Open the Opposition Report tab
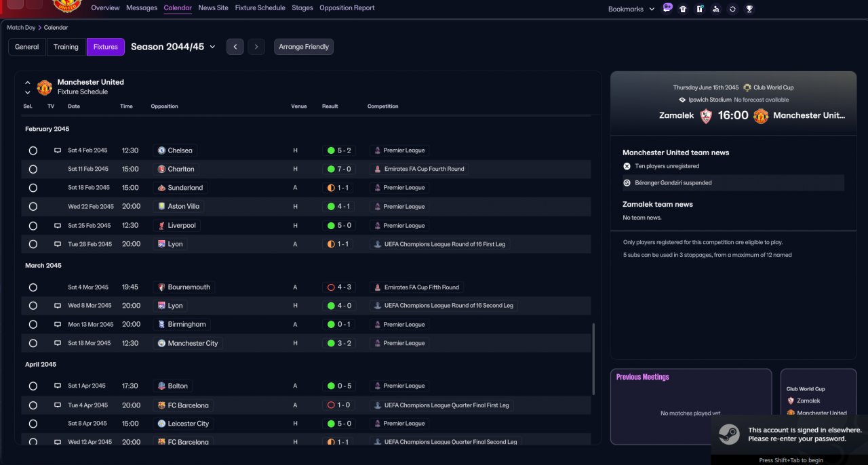The width and height of the screenshot is (868, 465). click(347, 8)
